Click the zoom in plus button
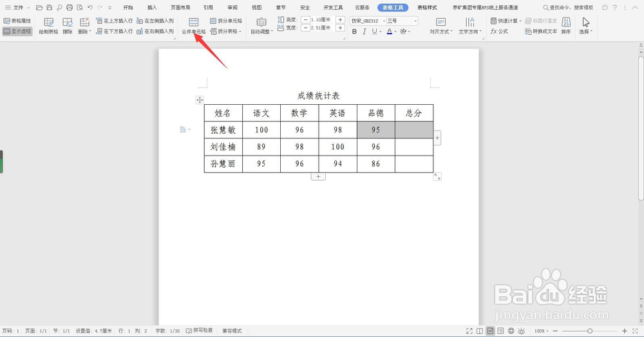The height and width of the screenshot is (337, 644). tap(624, 331)
